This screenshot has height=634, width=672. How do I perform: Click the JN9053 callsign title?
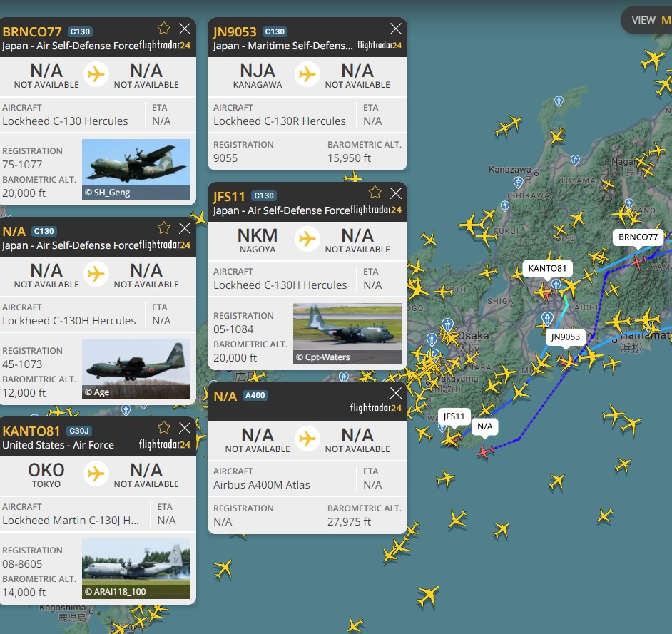pyautogui.click(x=235, y=31)
